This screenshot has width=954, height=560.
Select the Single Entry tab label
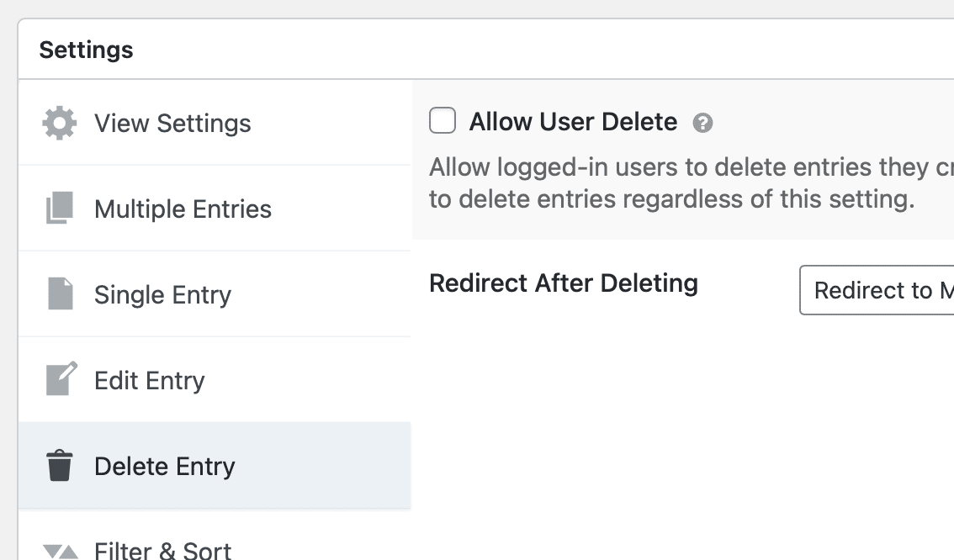click(x=162, y=295)
